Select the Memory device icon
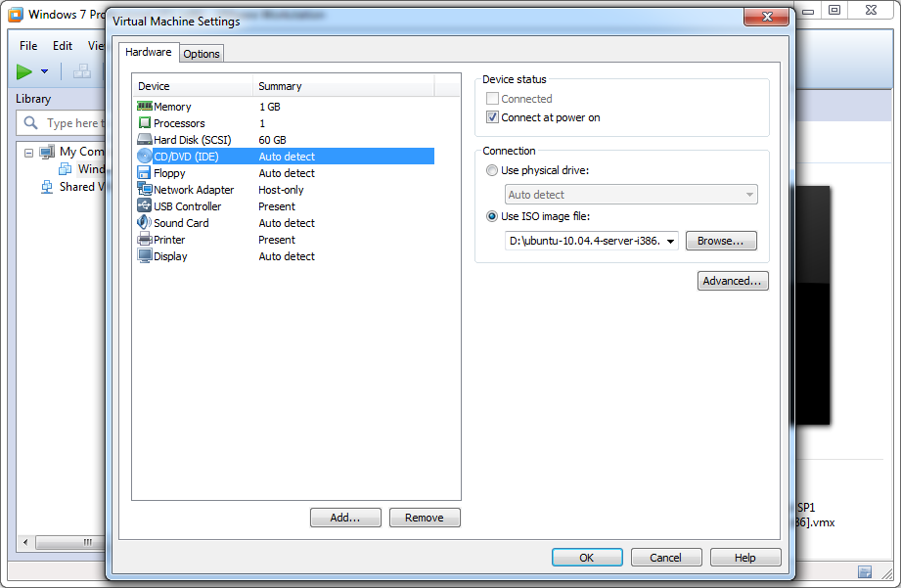 pos(145,107)
